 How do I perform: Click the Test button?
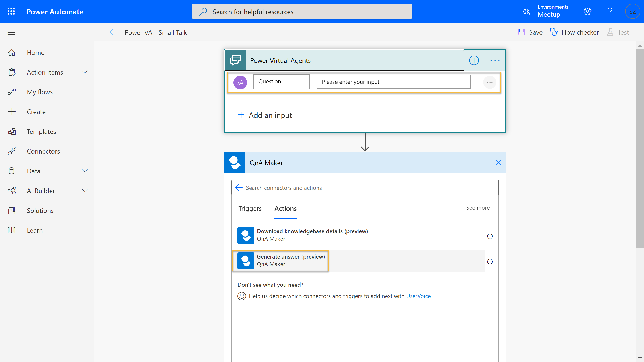pos(618,32)
